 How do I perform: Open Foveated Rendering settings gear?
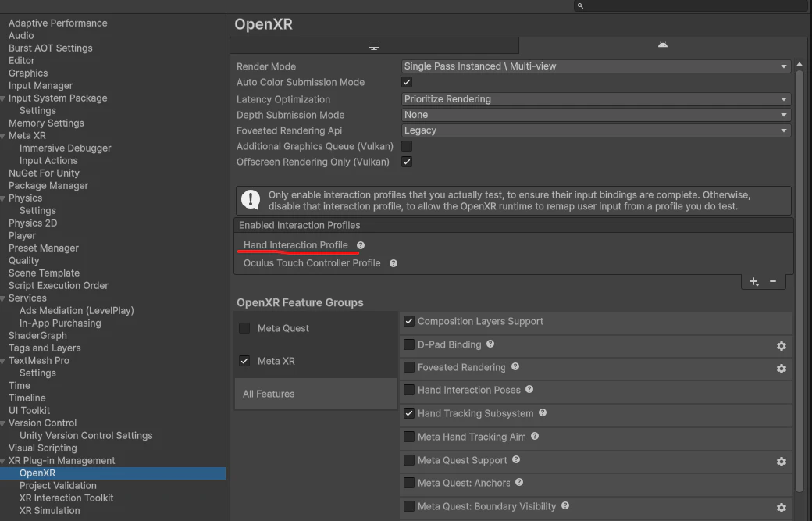pos(782,369)
